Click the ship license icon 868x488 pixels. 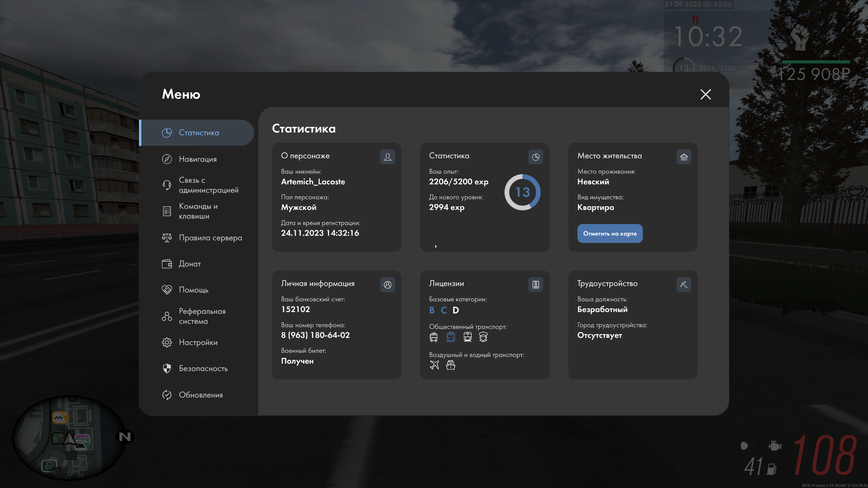451,365
